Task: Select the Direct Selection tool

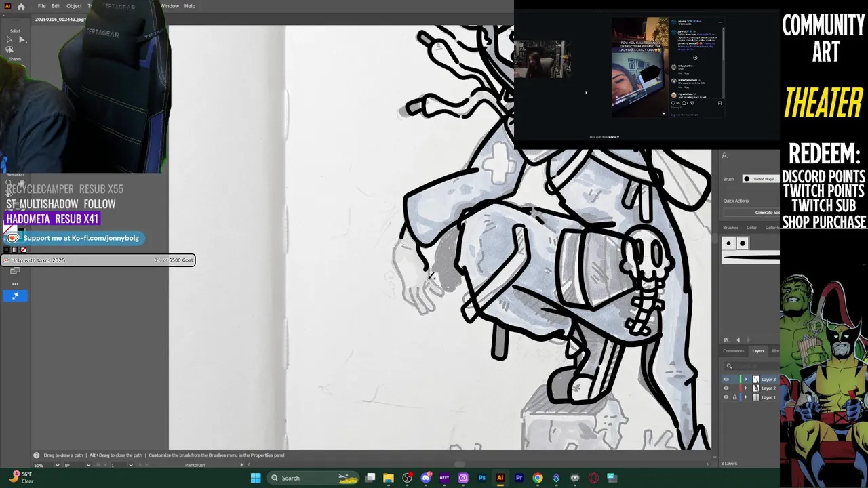Action: tap(22, 39)
